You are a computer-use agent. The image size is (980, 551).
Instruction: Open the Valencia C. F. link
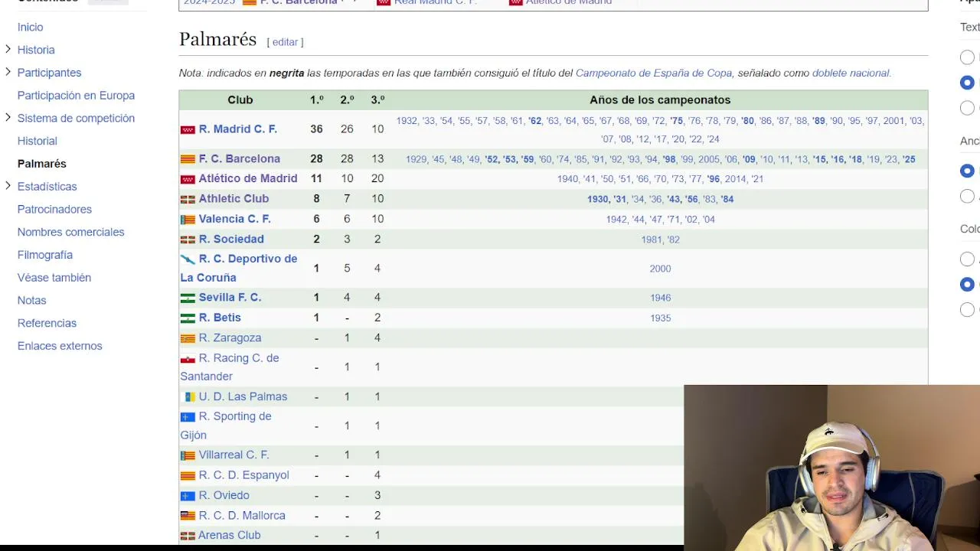point(235,220)
